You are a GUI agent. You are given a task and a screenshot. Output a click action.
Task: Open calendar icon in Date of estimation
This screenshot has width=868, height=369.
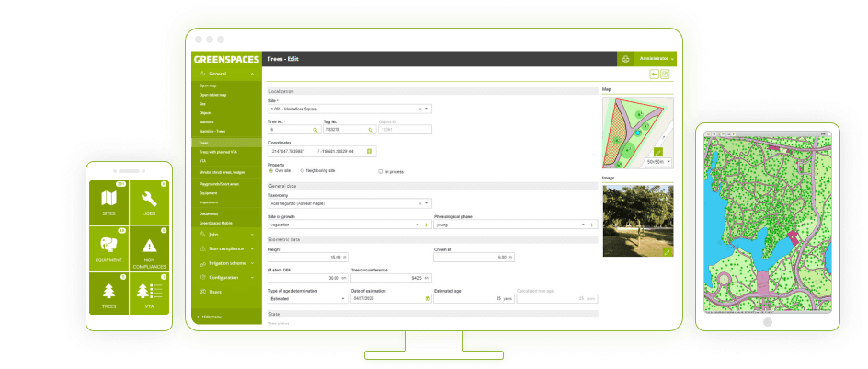click(428, 299)
